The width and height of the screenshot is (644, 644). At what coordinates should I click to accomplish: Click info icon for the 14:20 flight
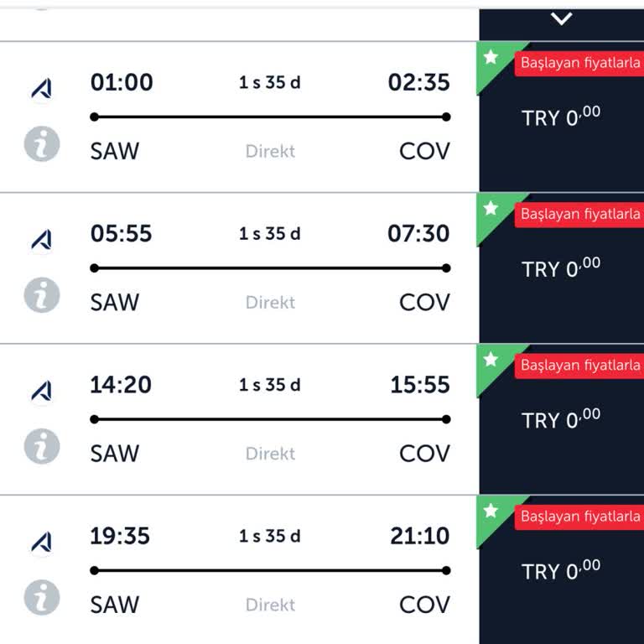point(41,446)
